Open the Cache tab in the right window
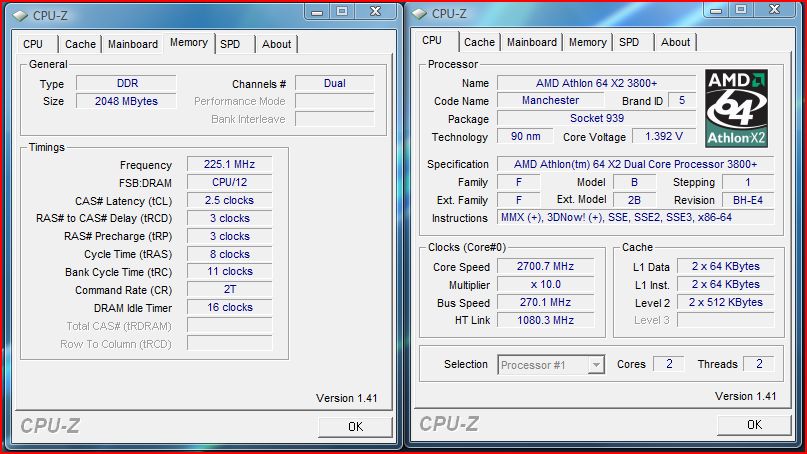807x454 pixels. (479, 42)
